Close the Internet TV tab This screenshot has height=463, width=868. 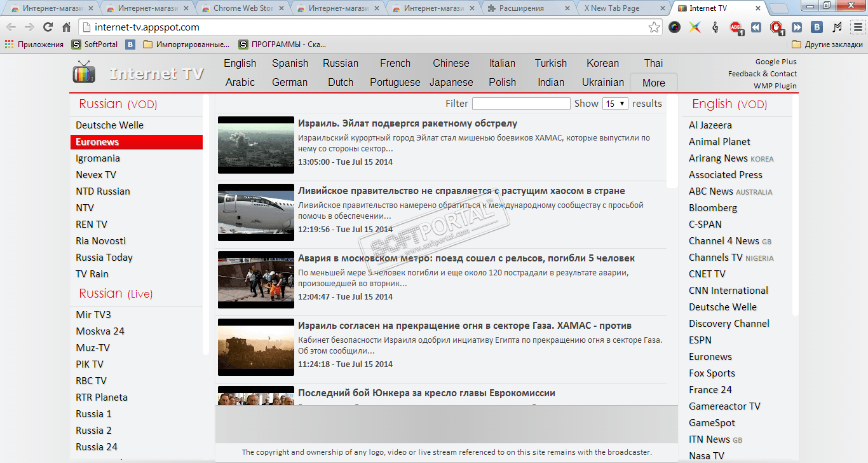757,8
